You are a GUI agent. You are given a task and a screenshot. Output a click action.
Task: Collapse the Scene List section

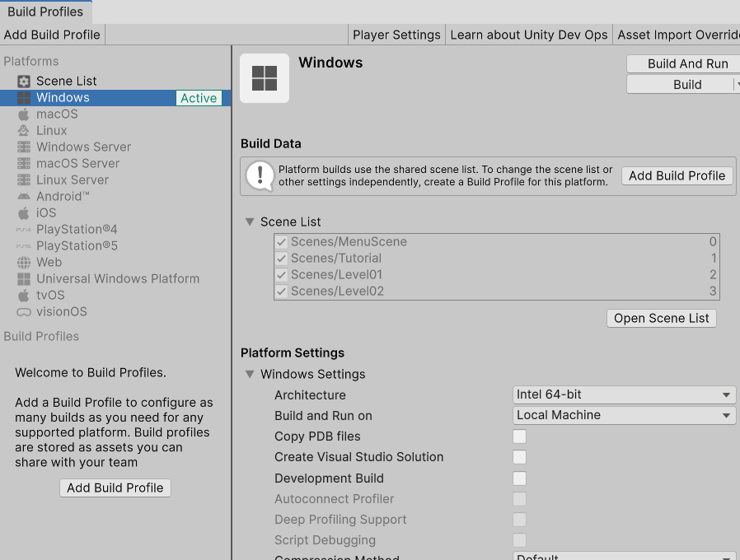click(x=250, y=222)
